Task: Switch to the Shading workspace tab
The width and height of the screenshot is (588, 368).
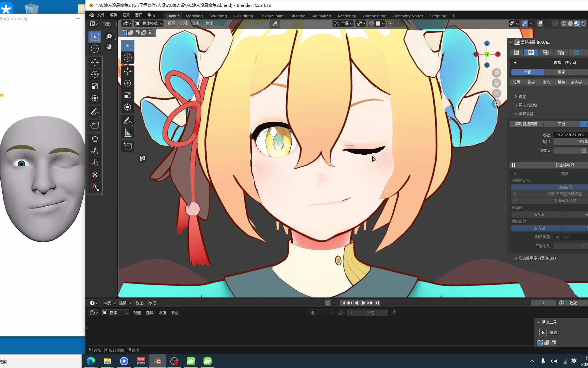Action: [x=298, y=16]
